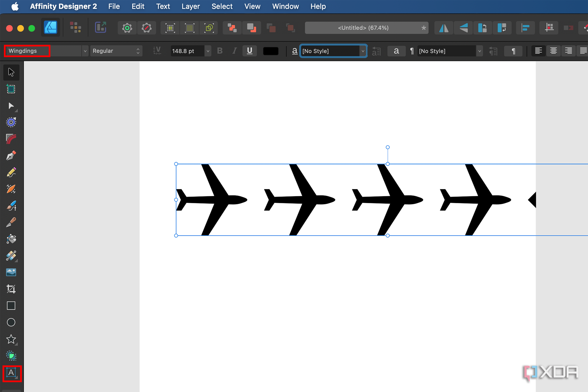The image size is (588, 392).
Task: Select the Ellipse tool
Action: pyautogui.click(x=11, y=322)
